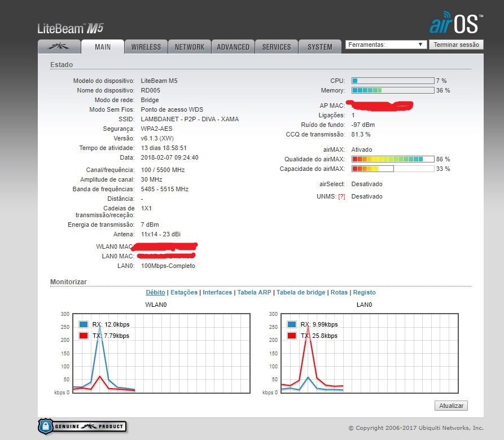The image size is (504, 440).
Task: Click the Qualidade do airMAX bar
Action: pos(393,159)
